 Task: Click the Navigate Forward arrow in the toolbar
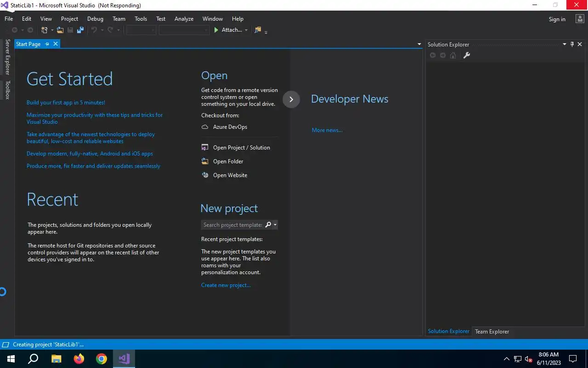(30, 30)
